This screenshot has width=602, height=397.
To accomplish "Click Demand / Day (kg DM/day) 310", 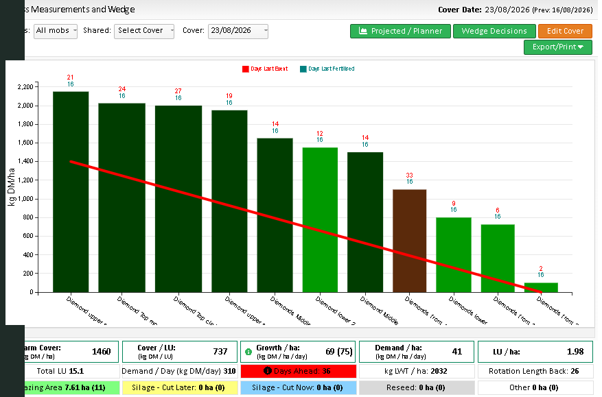I will [179, 371].
